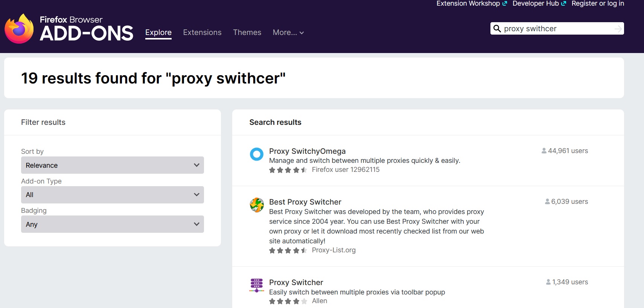The width and height of the screenshot is (644, 308).
Task: Click the 44,961 users count
Action: coord(565,151)
